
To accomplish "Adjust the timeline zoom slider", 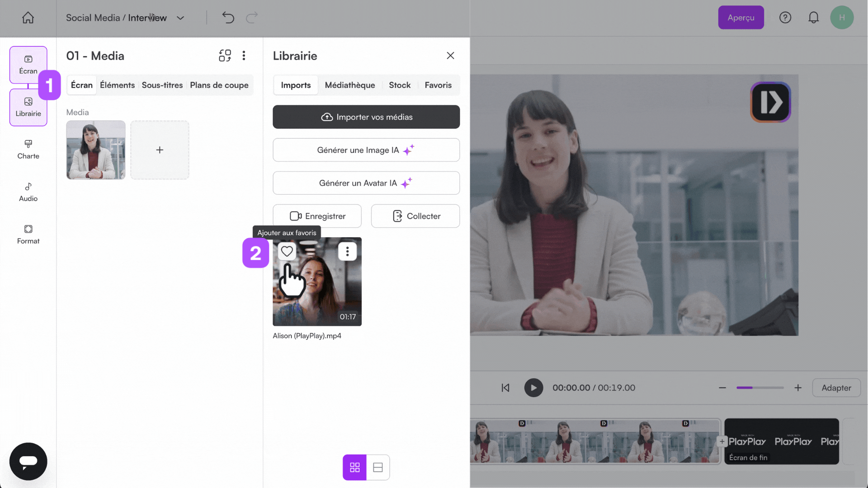I will click(760, 388).
